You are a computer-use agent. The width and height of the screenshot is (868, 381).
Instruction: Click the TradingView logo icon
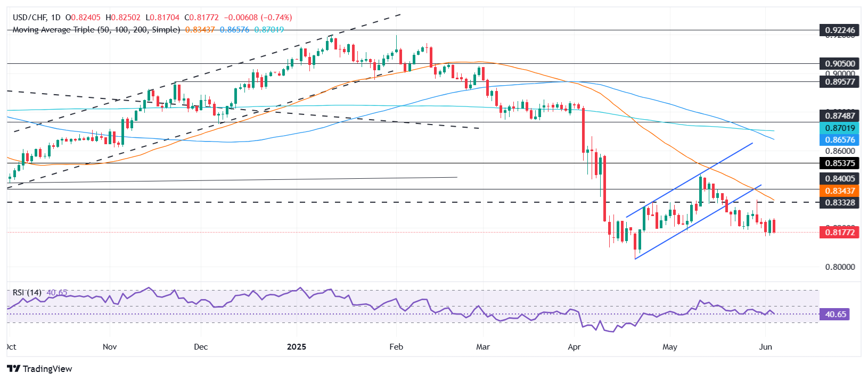pos(13,369)
